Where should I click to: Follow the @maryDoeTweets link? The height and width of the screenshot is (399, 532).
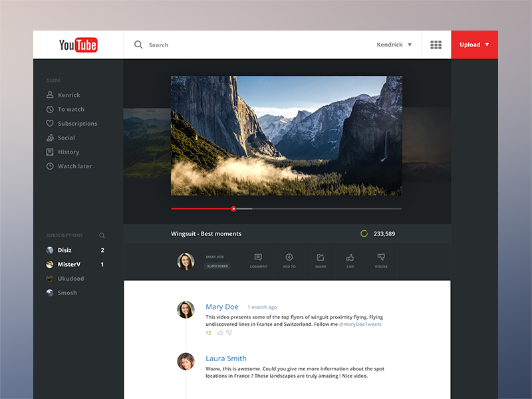click(361, 324)
